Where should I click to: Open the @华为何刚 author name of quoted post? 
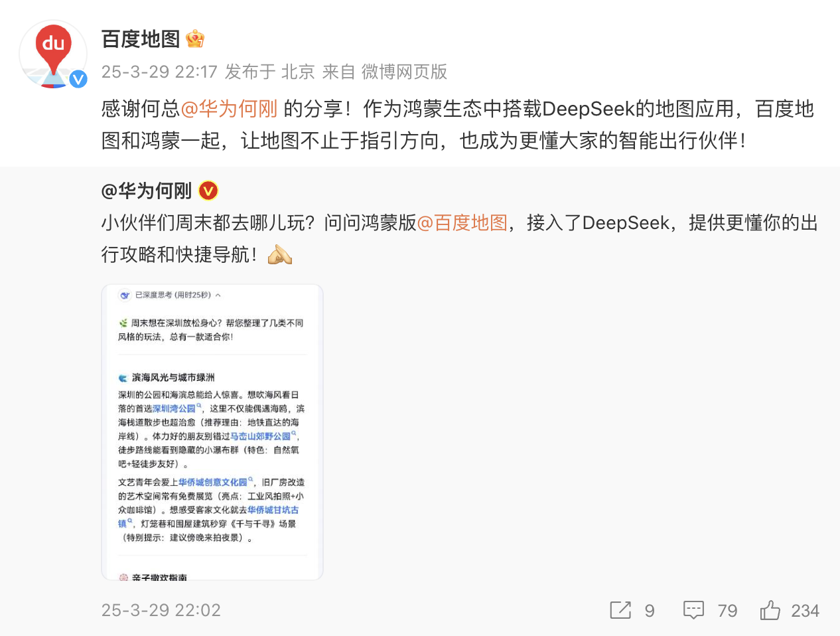coord(147,191)
